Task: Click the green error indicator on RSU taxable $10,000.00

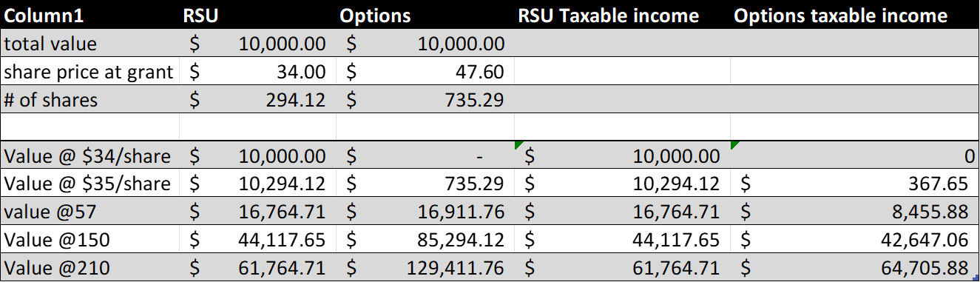Action: pyautogui.click(x=519, y=146)
